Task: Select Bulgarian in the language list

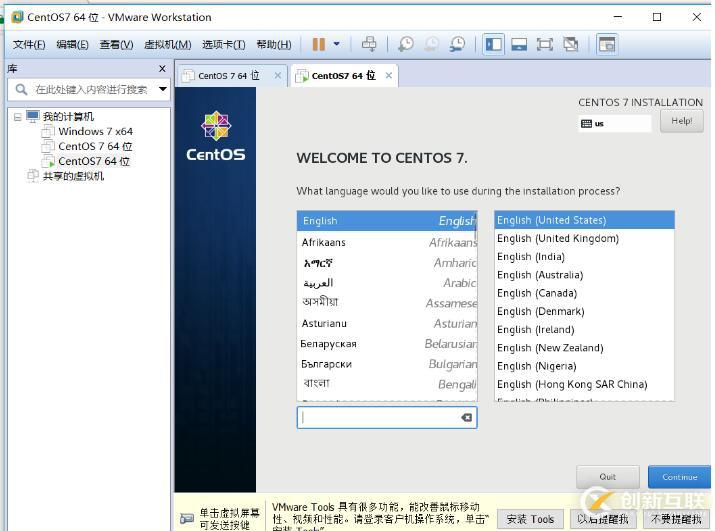Action: tap(387, 364)
